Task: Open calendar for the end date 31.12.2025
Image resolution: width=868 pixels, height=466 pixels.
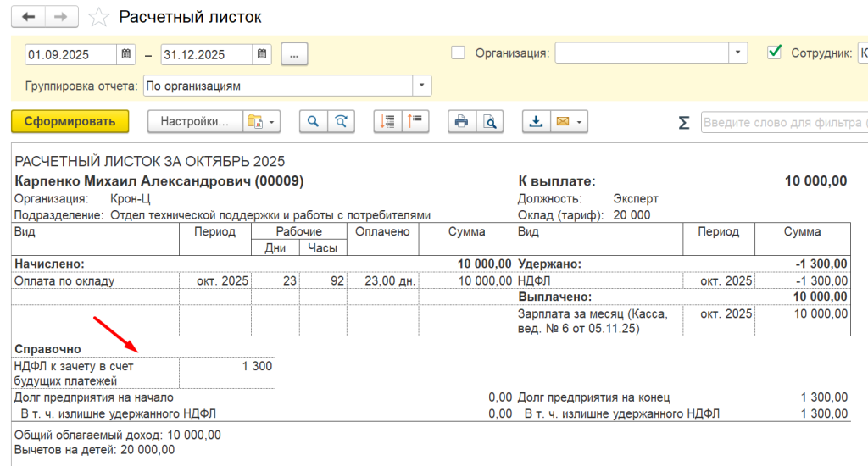Action: [x=262, y=54]
